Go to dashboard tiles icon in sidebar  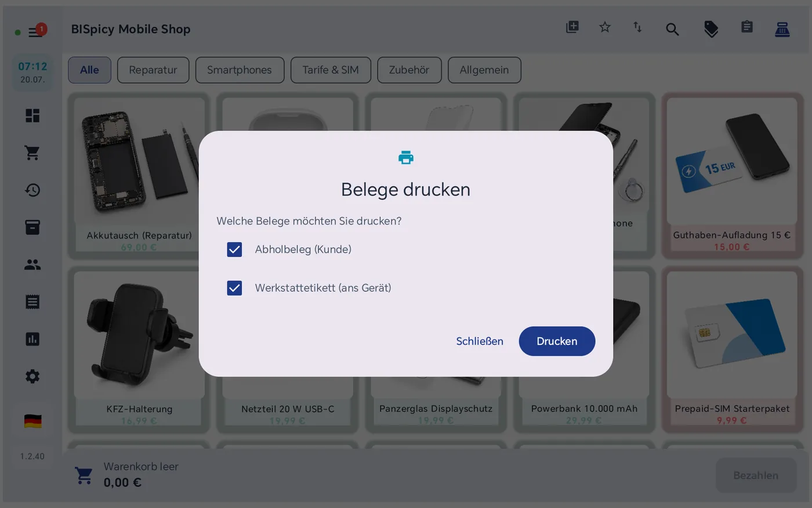tap(32, 116)
